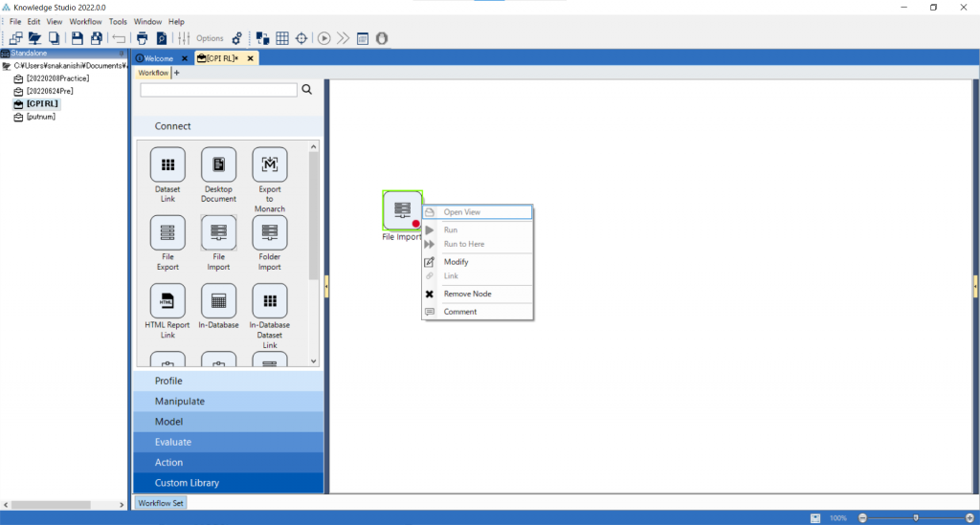Expand the Manipulate palette section
The width and height of the screenshot is (980, 525).
[x=228, y=402]
